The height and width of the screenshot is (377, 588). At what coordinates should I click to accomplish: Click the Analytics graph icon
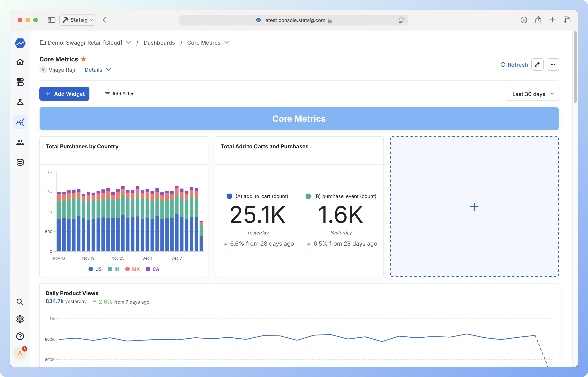coord(20,122)
